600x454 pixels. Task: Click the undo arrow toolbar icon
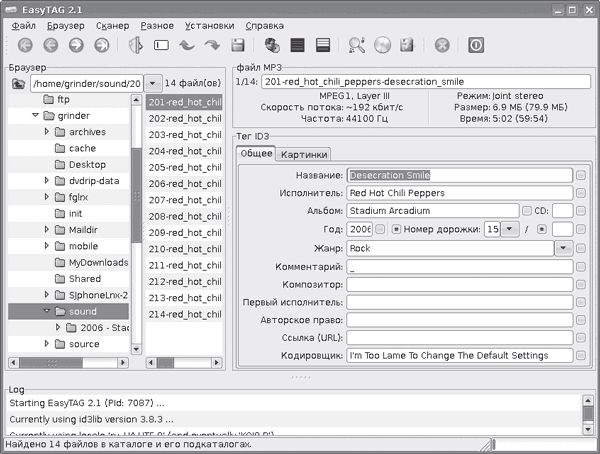click(186, 45)
